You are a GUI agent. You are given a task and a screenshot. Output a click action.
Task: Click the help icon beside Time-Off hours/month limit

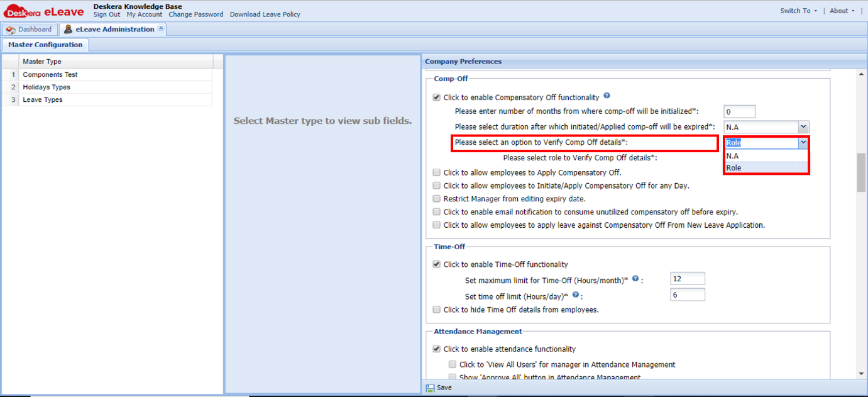(635, 279)
